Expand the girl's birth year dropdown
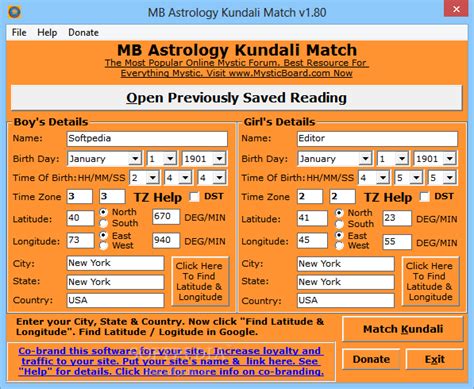 pos(450,159)
